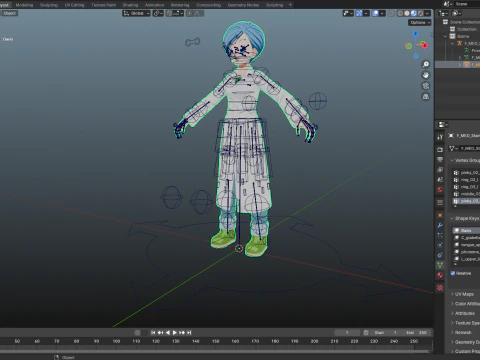Click the green Y axis on gizmo
Image resolution: width=480 pixels, height=360 pixels.
click(409, 46)
